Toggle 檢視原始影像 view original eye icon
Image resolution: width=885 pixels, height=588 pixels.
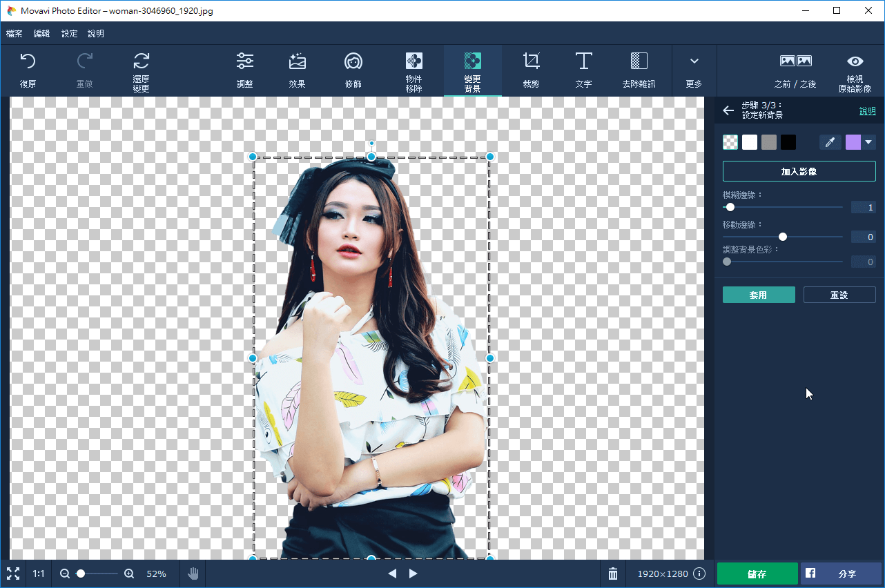pyautogui.click(x=855, y=62)
